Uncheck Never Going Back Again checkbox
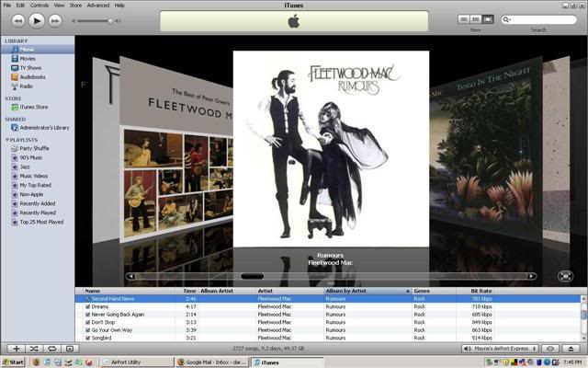588x368 pixels. [x=88, y=315]
